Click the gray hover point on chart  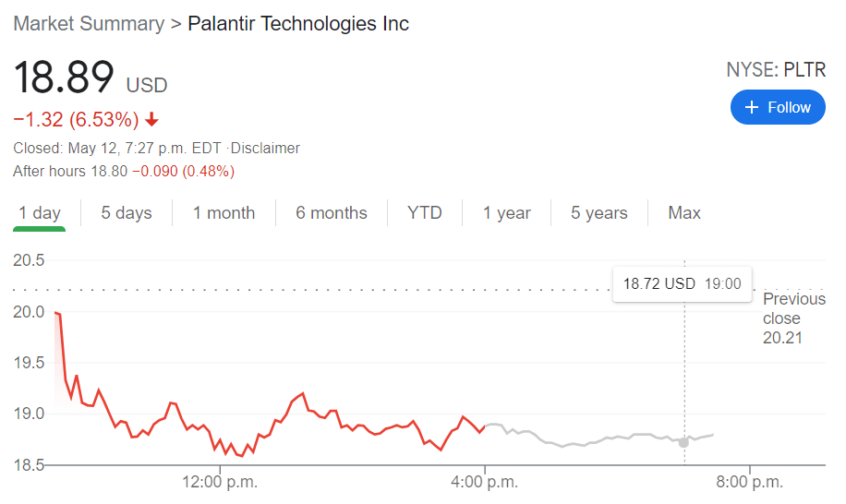pos(683,443)
